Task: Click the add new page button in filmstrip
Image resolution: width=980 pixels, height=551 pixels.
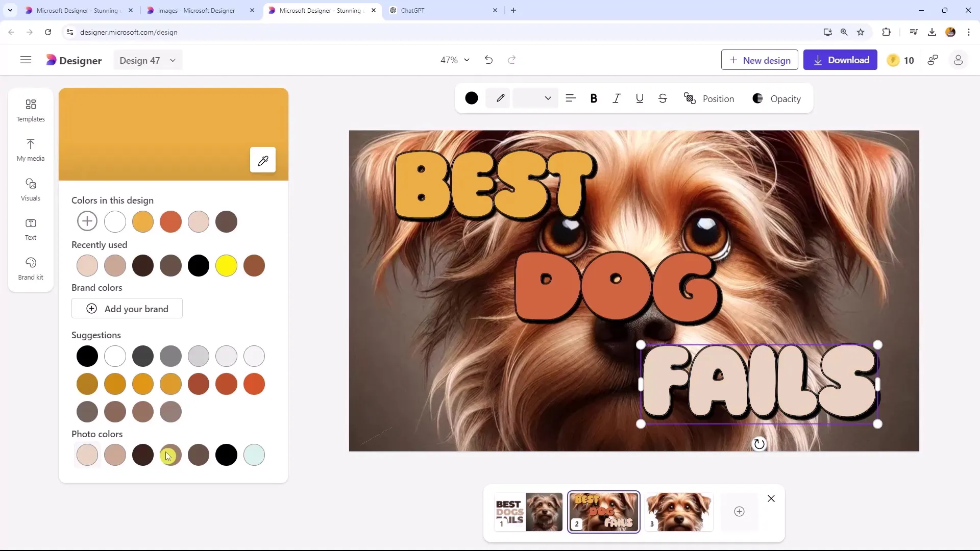Action: coord(740,511)
